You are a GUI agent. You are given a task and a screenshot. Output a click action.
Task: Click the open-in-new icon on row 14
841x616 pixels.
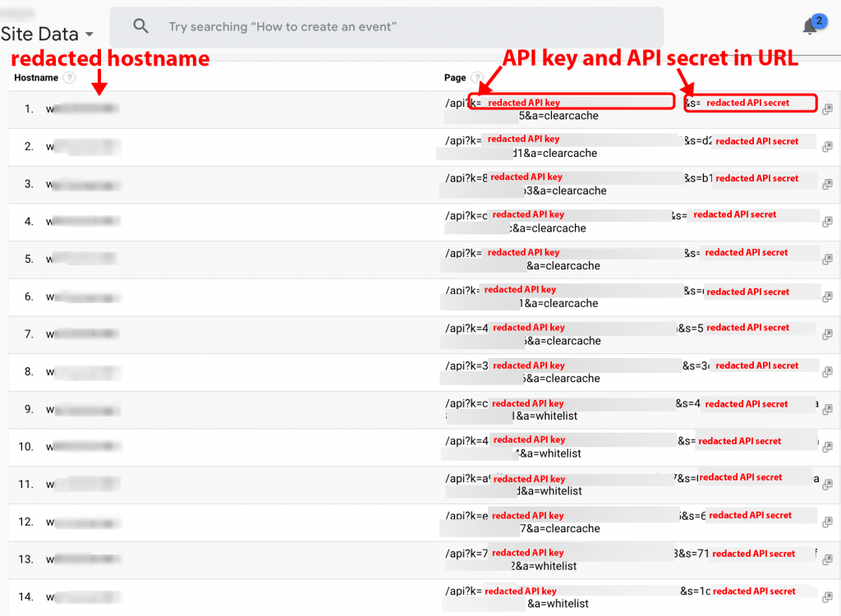tap(827, 597)
